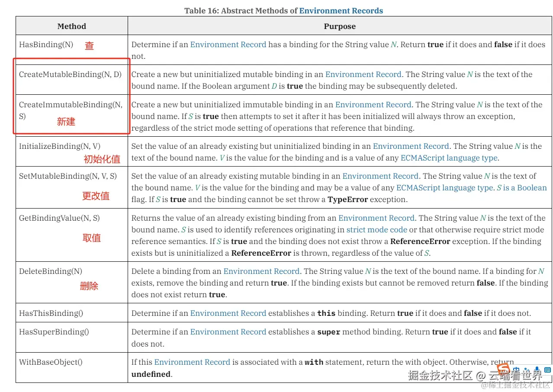Open Environment Record link in GetBindingValue row
The image size is (553, 392).
[x=376, y=218]
